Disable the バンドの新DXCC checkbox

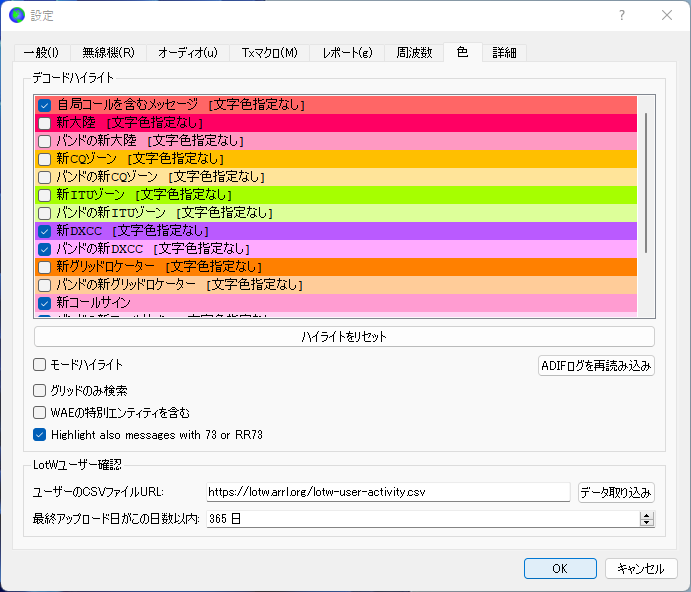pyautogui.click(x=45, y=249)
